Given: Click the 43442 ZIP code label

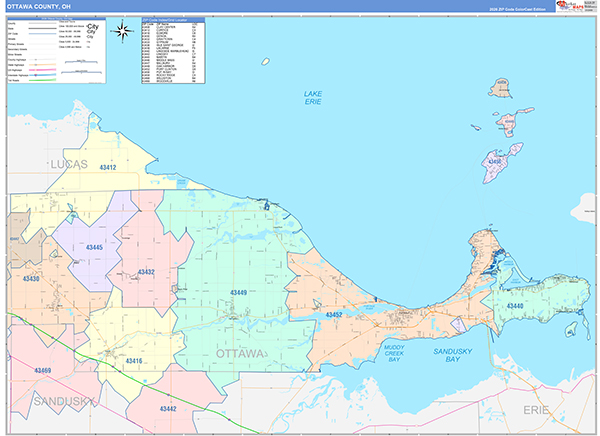Looking at the screenshot, I should (167, 409).
